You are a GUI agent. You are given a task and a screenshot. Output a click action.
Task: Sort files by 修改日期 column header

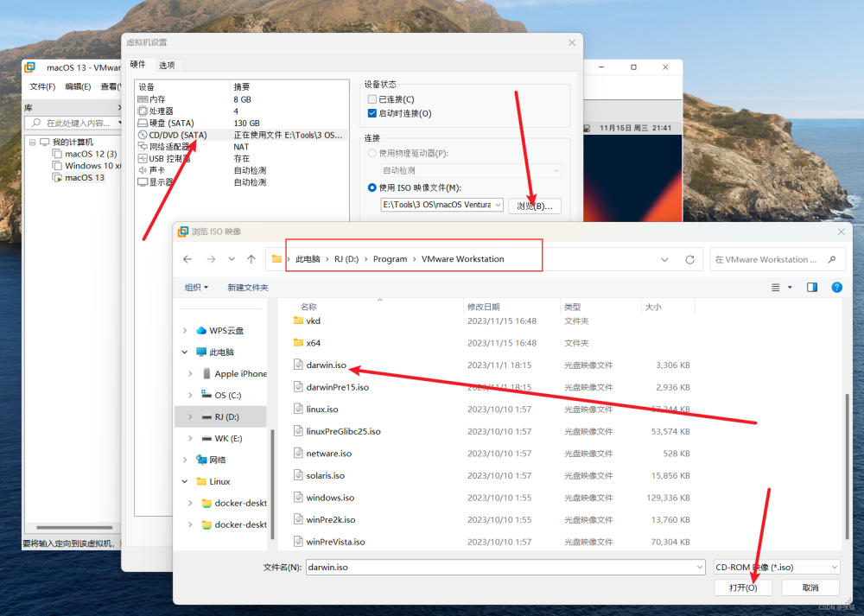[x=483, y=307]
